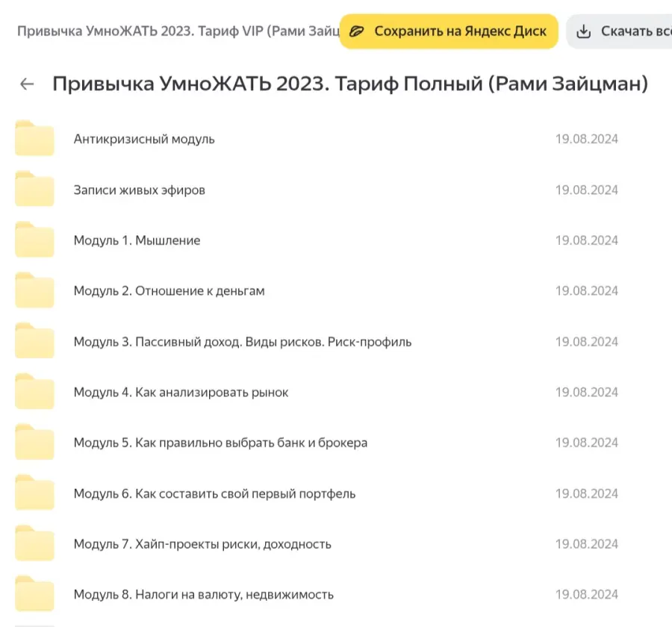
Task: Open folder name Модуль 7. Хайп-проекты риски, доходность
Action: [202, 545]
